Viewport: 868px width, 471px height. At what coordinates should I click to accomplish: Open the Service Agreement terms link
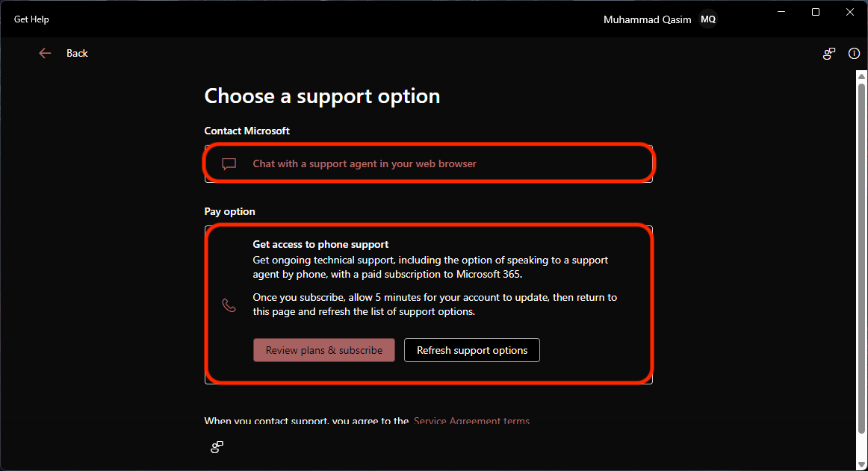pos(471,421)
